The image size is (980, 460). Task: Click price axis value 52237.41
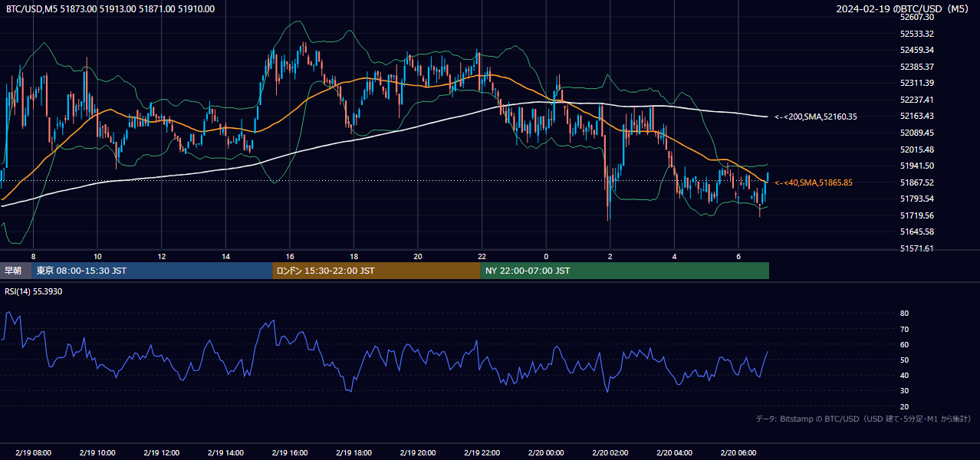917,100
